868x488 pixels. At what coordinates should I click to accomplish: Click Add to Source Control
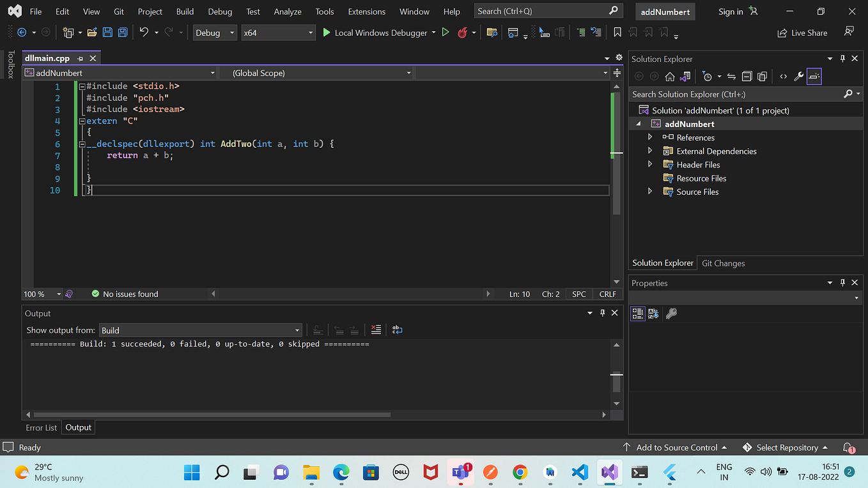675,448
